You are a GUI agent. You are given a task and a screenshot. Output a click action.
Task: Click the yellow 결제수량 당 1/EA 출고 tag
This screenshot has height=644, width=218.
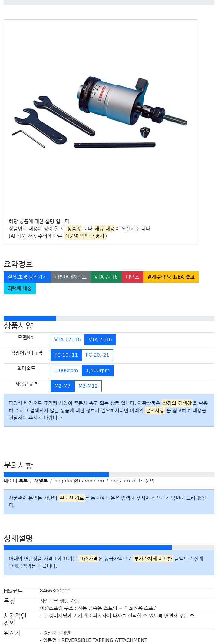pos(171,277)
